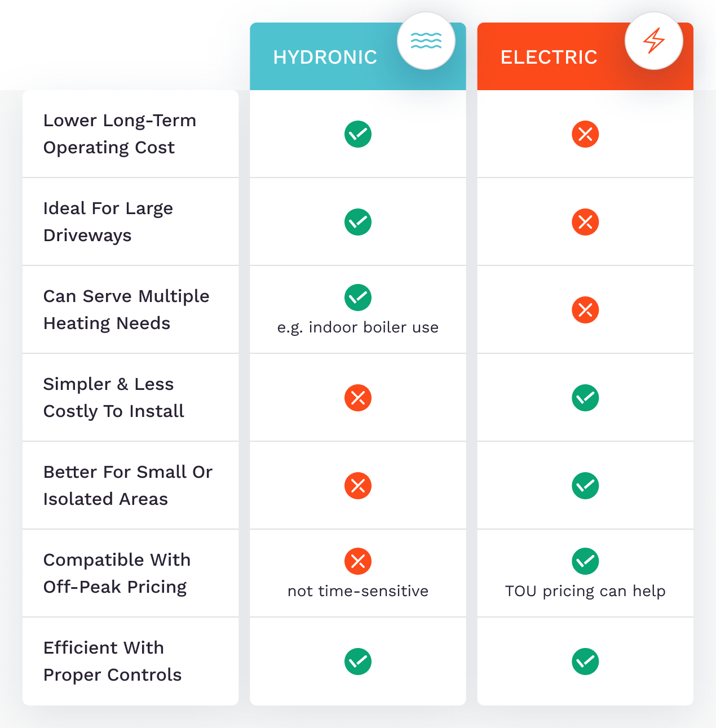The image size is (716, 728).
Task: Click the electric lightning bolt icon
Action: (x=654, y=41)
